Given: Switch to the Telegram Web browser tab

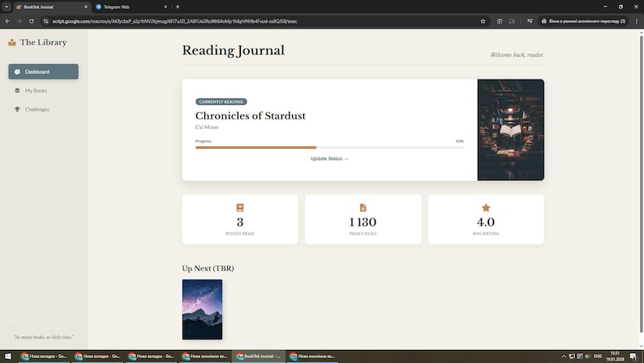Looking at the screenshot, I should point(131,7).
